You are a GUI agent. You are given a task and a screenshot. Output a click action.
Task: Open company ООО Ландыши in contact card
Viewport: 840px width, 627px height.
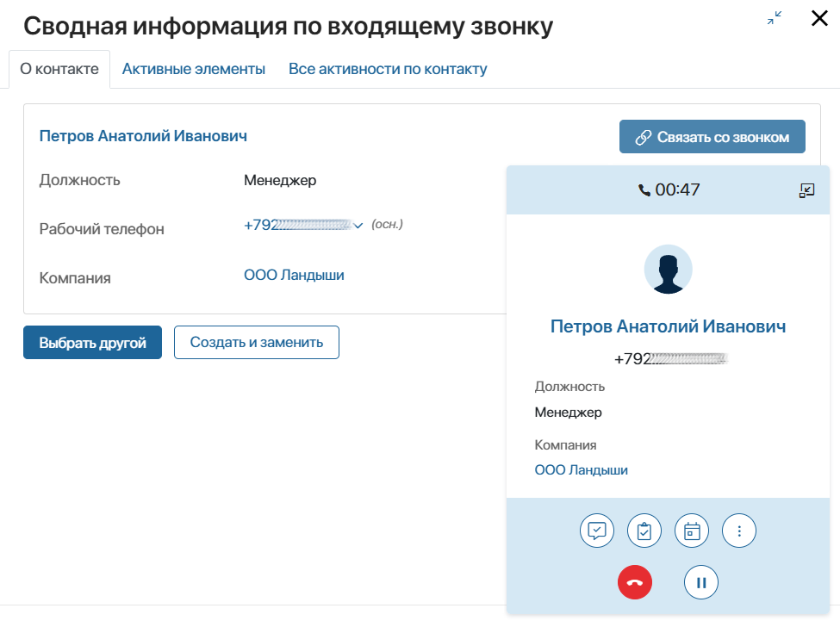point(294,276)
